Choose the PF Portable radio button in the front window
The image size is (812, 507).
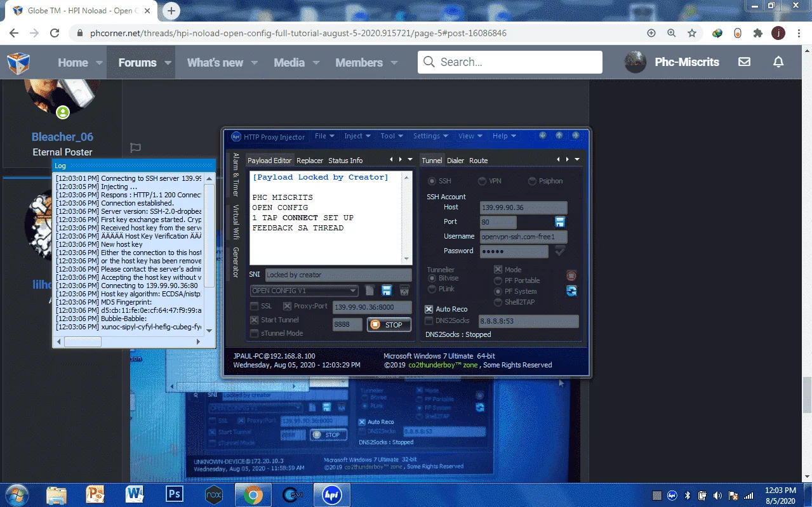coord(498,280)
